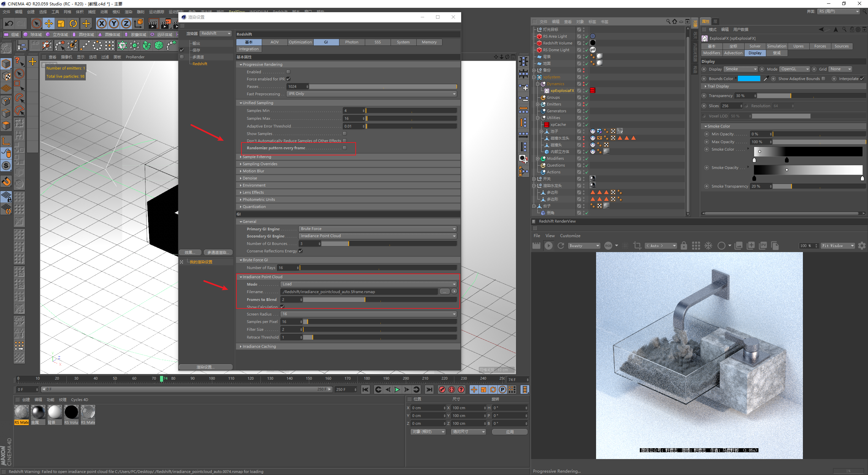Click the undo arrow icon

coord(9,23)
